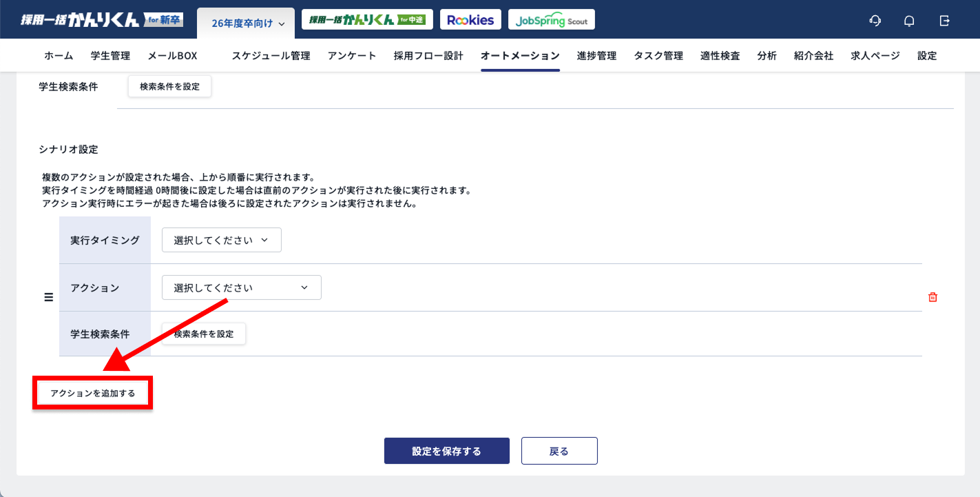Switch to the 進捗管理 tab
Screen dimensions: 980x497
click(x=596, y=55)
